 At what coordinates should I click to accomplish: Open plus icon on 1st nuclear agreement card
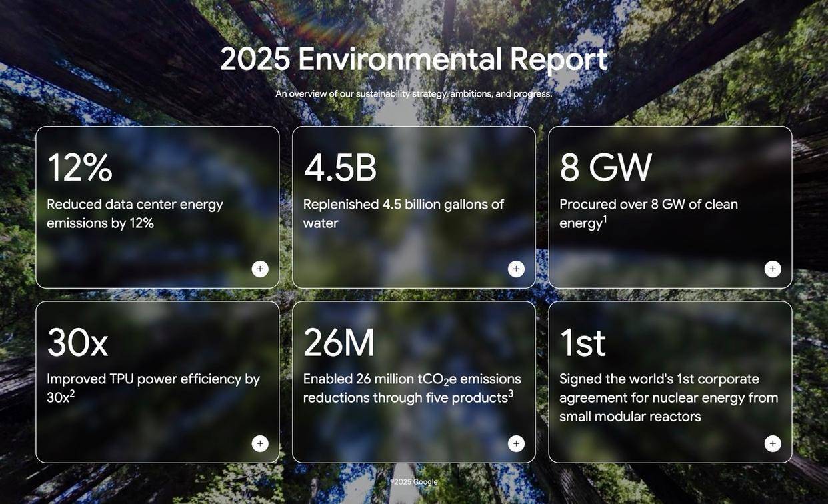[x=773, y=444]
